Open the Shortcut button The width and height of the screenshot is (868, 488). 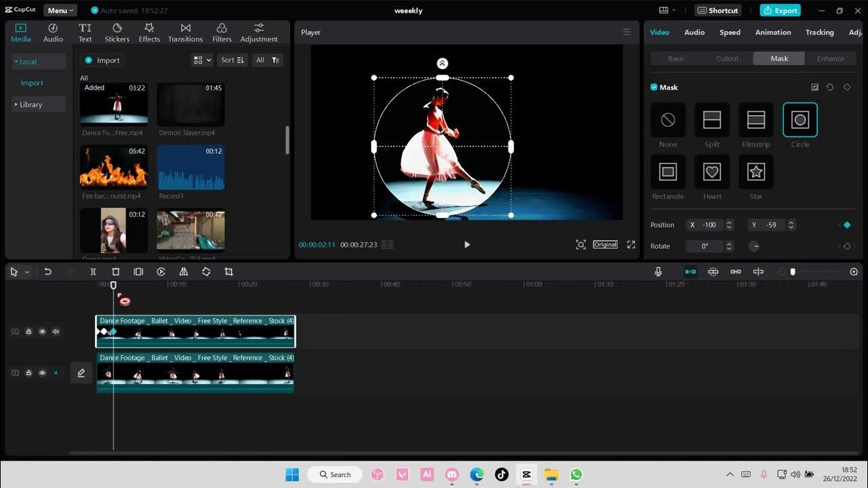pos(718,10)
